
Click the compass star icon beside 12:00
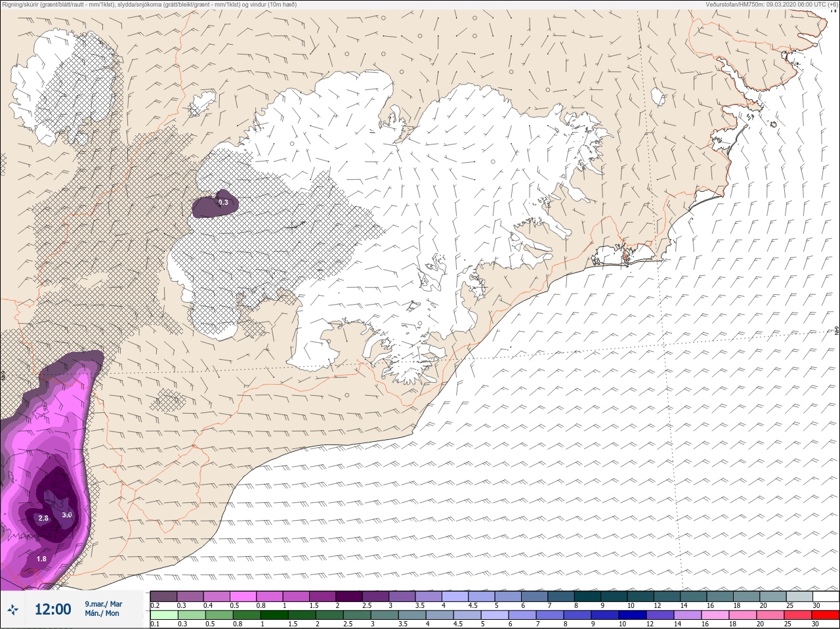(x=12, y=610)
